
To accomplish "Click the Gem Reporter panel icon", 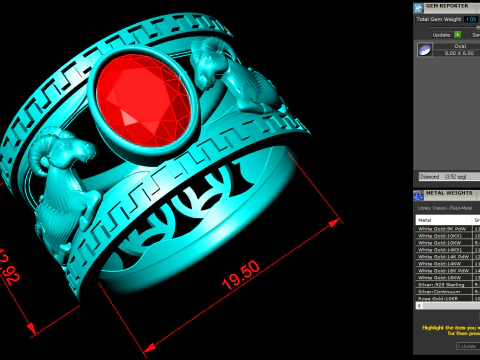I will [418, 8].
